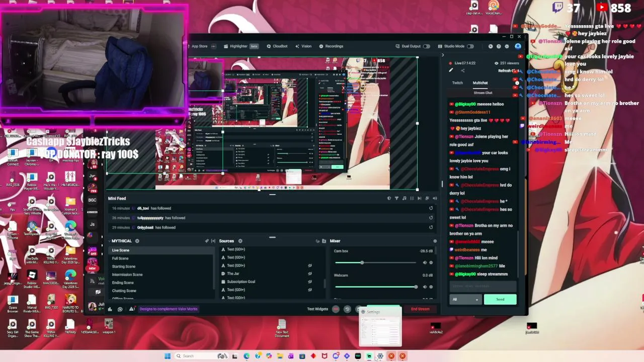Open the Streamlabs settings gear in top bar

(507, 46)
